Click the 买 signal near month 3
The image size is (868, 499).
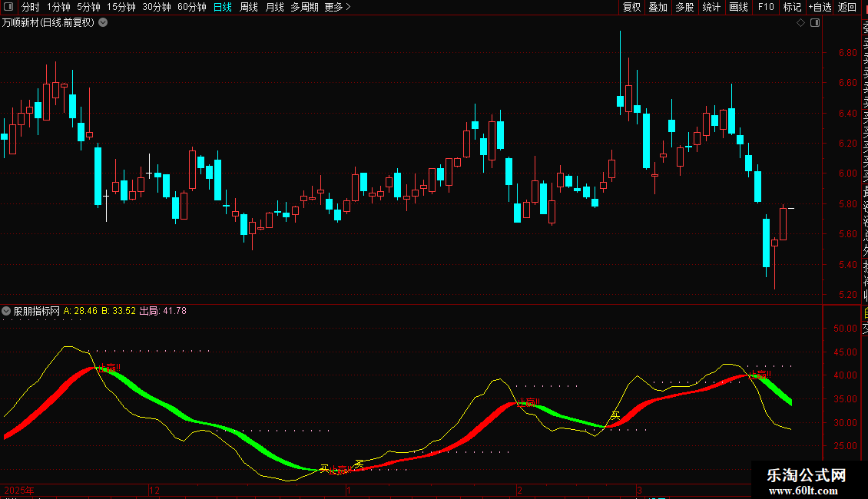pyautogui.click(x=615, y=415)
